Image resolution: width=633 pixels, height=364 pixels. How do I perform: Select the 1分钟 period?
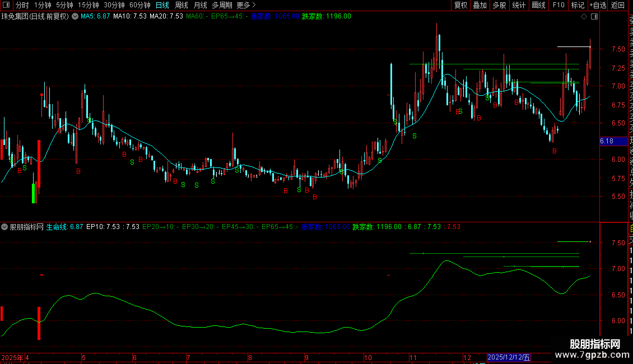(43, 5)
